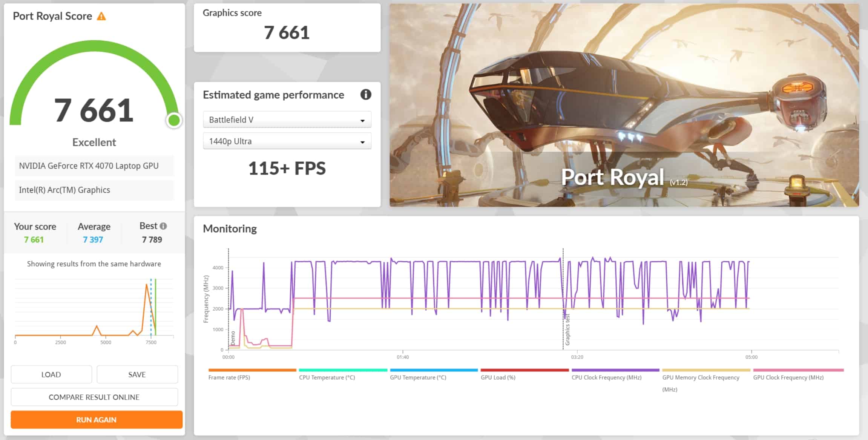Screen dimensions: 868x440
Task: Toggle CPU Clock Frequency legend series
Action: (606, 377)
